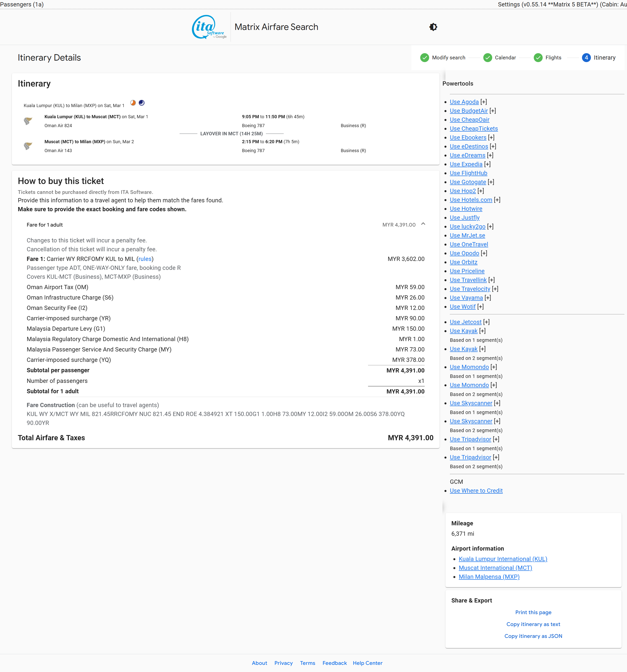Image resolution: width=627 pixels, height=672 pixels.
Task: Open Use Priceline link
Action: [x=467, y=271]
